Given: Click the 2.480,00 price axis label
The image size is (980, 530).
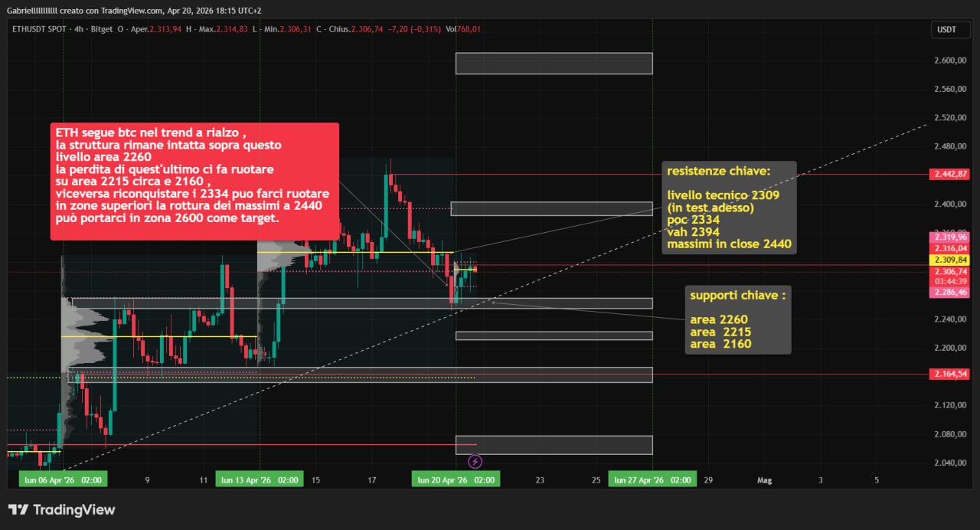Looking at the screenshot, I should click(x=949, y=146).
